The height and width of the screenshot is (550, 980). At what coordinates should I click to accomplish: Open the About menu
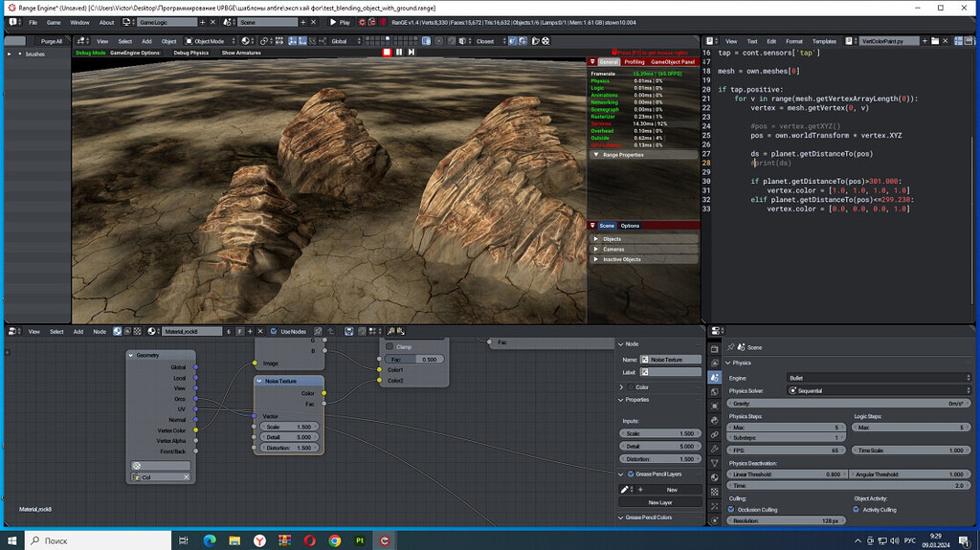click(x=107, y=23)
